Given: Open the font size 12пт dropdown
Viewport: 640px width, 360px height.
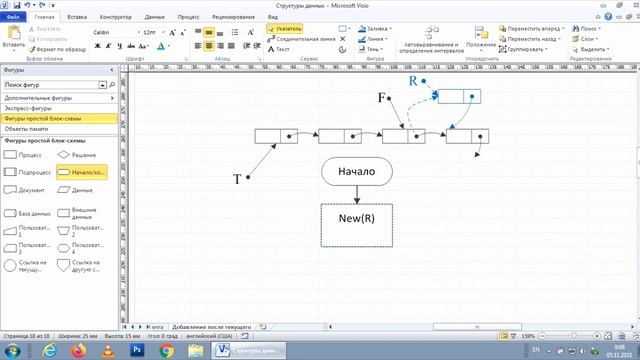Looking at the screenshot, I should click(163, 32).
